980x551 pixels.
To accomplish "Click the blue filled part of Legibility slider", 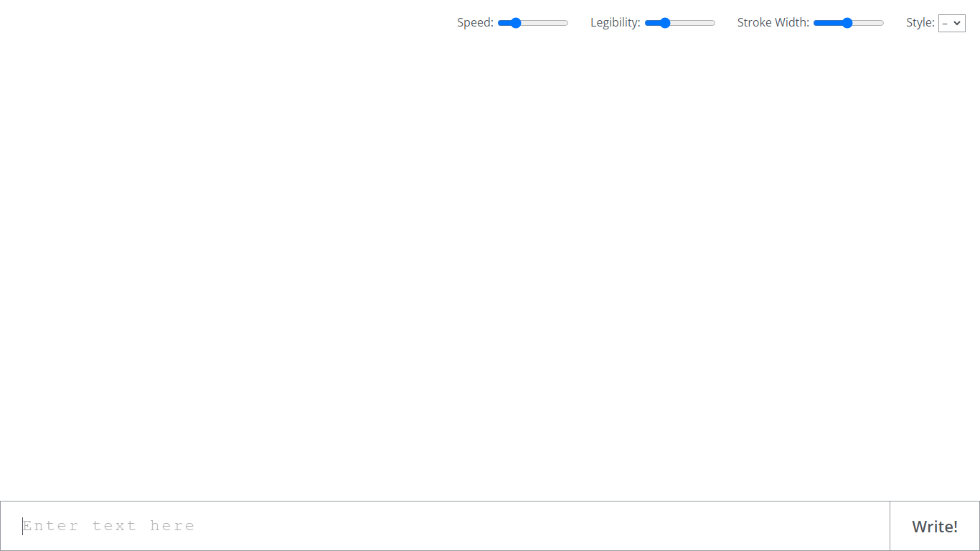I will click(x=651, y=23).
